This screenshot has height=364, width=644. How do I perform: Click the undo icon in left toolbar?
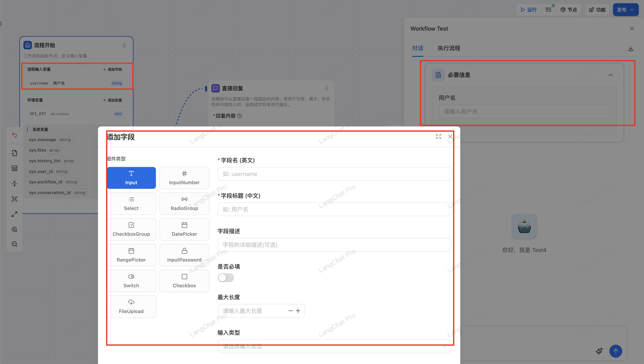pyautogui.click(x=14, y=135)
